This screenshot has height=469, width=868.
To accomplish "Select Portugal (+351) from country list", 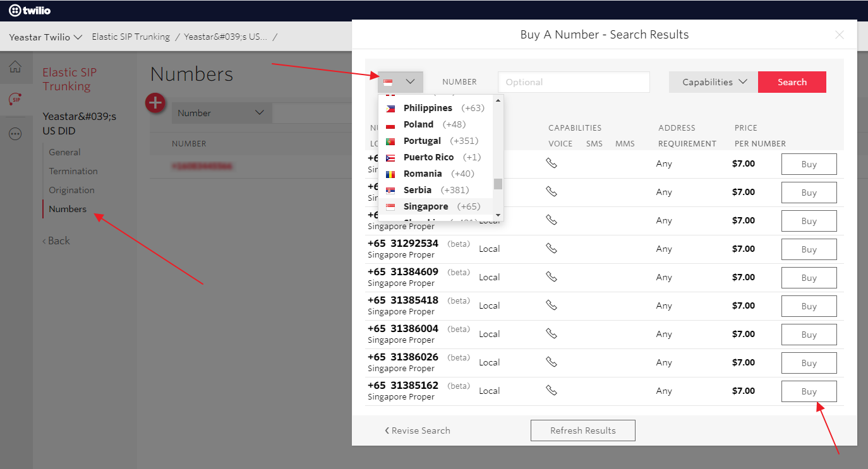I will (x=435, y=141).
